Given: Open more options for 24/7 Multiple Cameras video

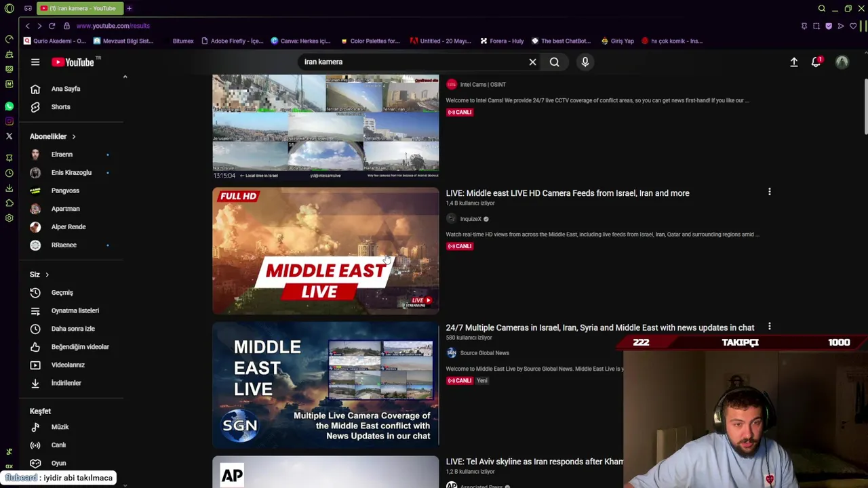Looking at the screenshot, I should 769,327.
